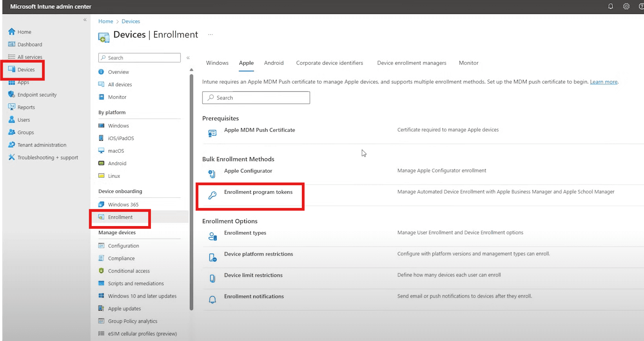
Task: Click the All devices icon
Action: coord(101,84)
